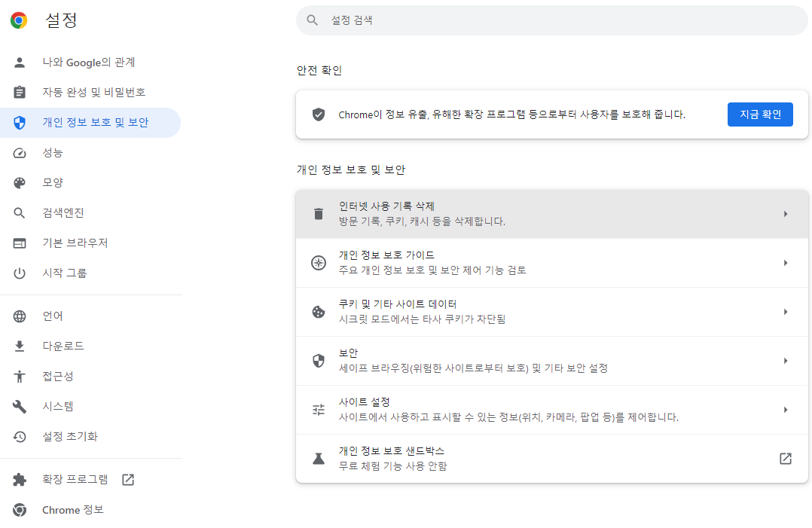Expand the arrow in the 보안 row
The image size is (812, 528).
coord(786,361)
